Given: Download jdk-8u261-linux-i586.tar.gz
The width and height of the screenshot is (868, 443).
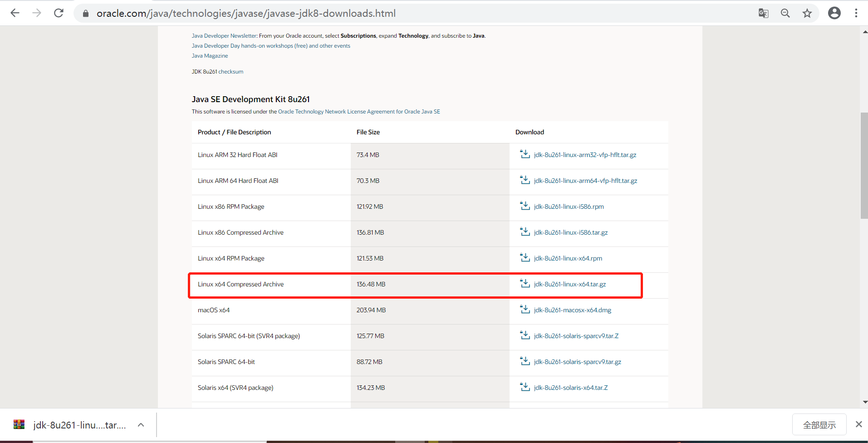Looking at the screenshot, I should coord(571,232).
